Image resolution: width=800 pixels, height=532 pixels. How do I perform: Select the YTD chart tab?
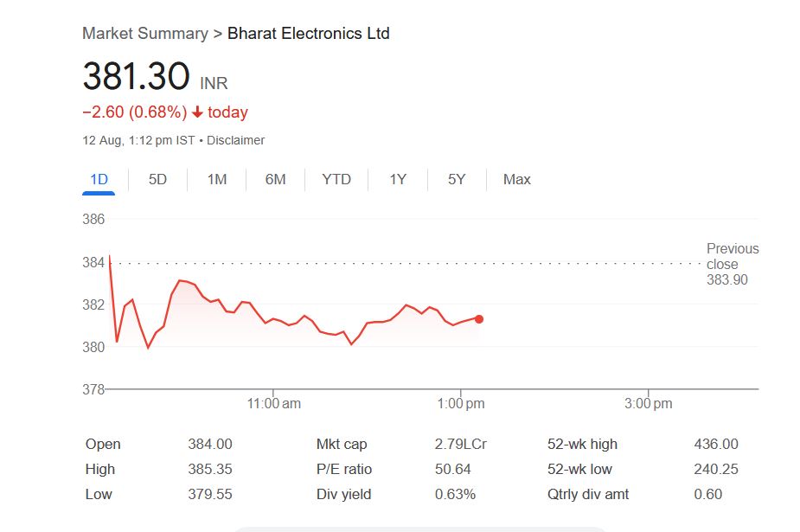point(336,180)
